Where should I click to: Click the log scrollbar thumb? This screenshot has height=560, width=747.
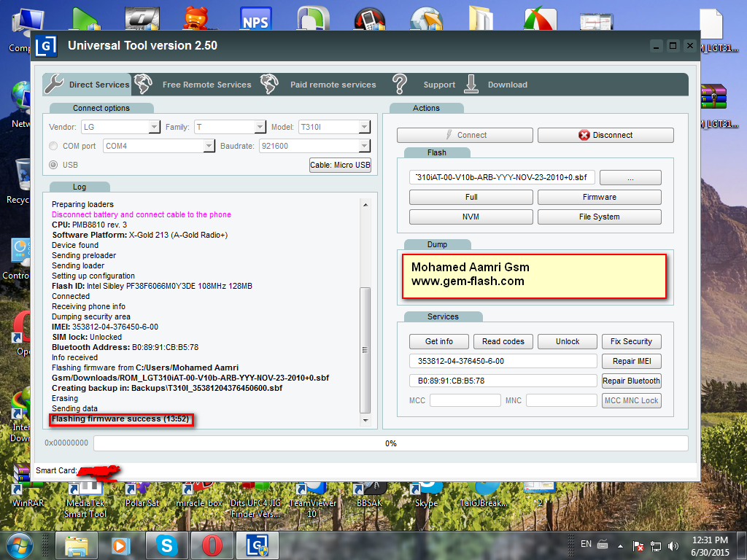click(x=365, y=350)
